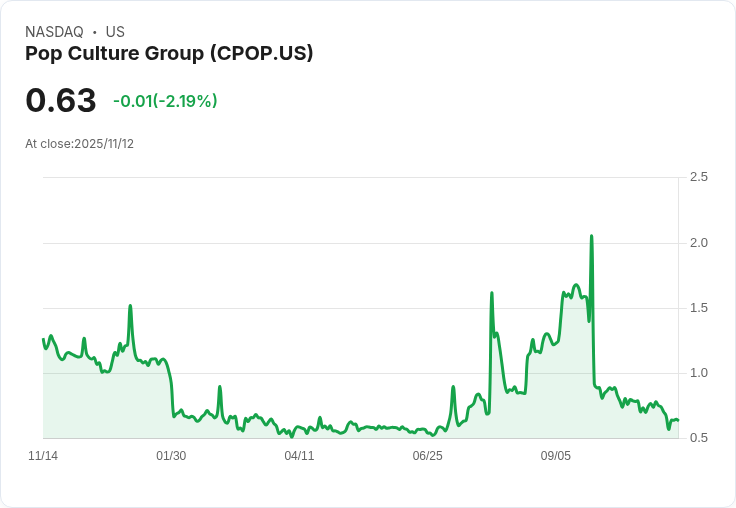The image size is (736, 508).
Task: Click the US market label
Action: pos(115,32)
